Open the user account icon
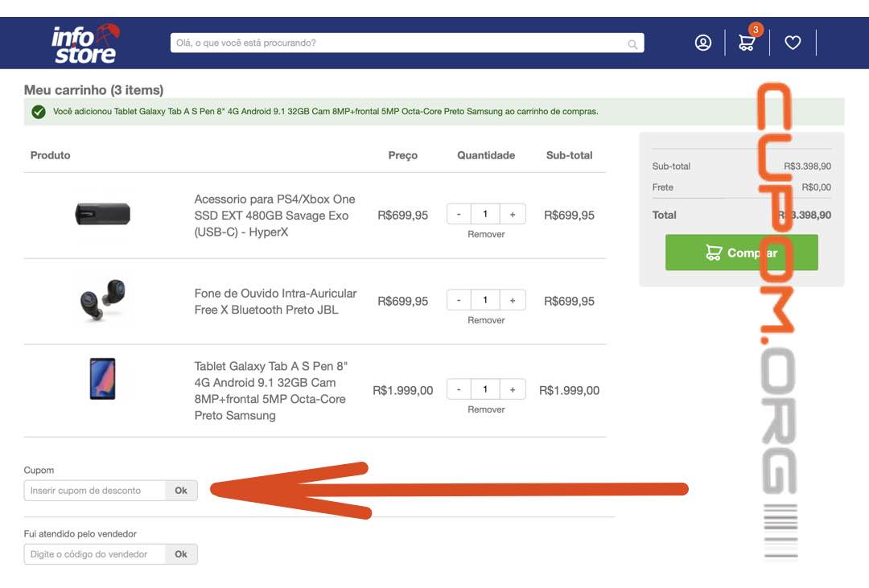The height and width of the screenshot is (588, 869). pos(703,43)
